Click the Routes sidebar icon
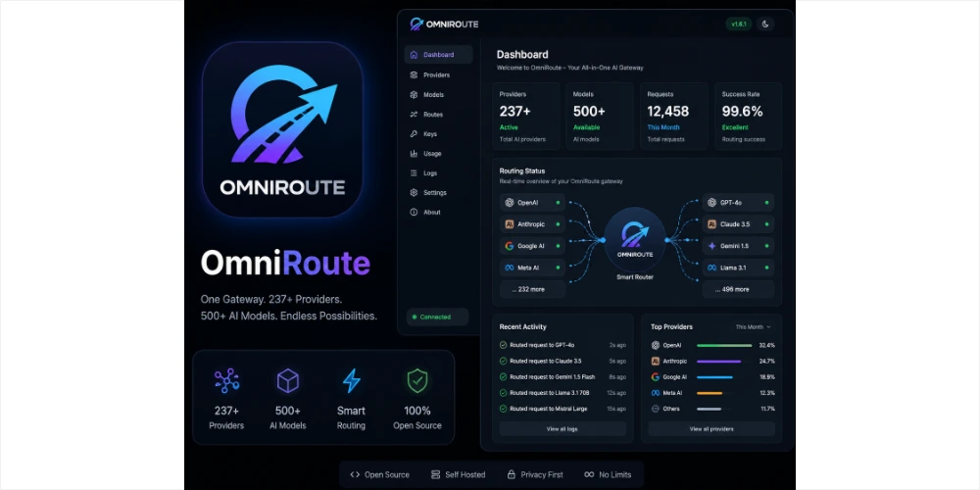The height and width of the screenshot is (490, 980). click(x=414, y=115)
